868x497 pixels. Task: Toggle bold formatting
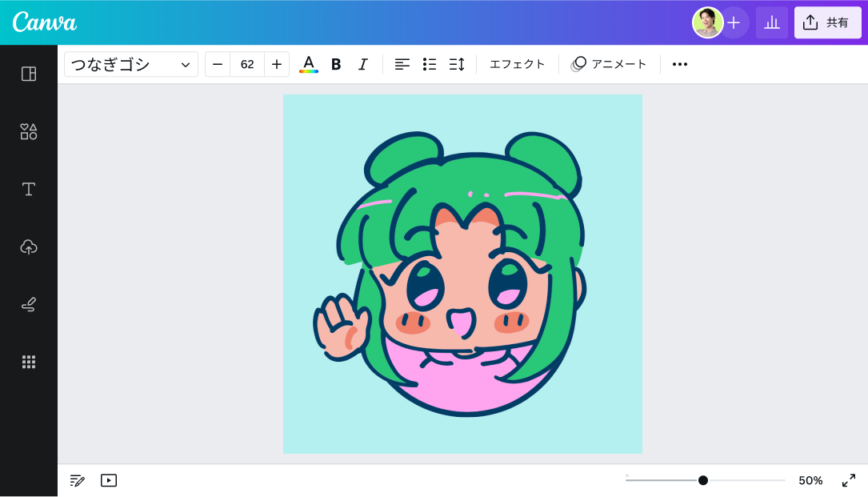pos(336,64)
